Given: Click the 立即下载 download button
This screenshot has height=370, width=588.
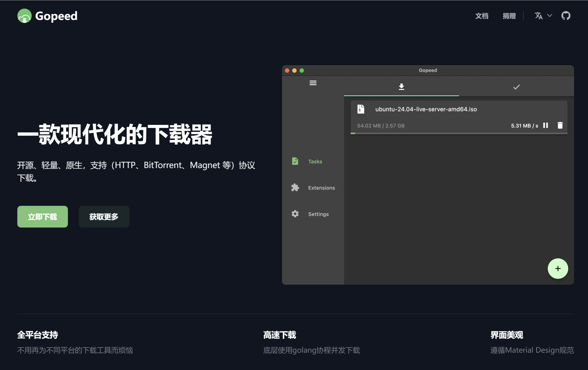Looking at the screenshot, I should click(x=43, y=217).
